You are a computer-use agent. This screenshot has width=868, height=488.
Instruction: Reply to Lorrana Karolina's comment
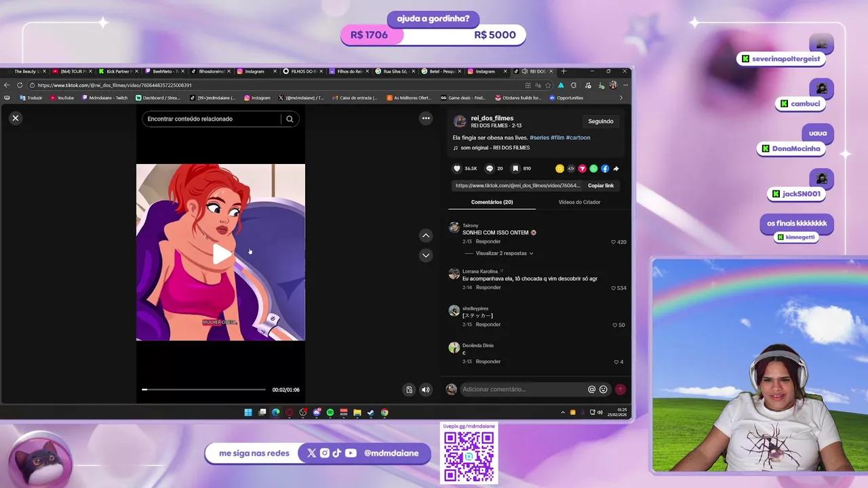tap(488, 287)
